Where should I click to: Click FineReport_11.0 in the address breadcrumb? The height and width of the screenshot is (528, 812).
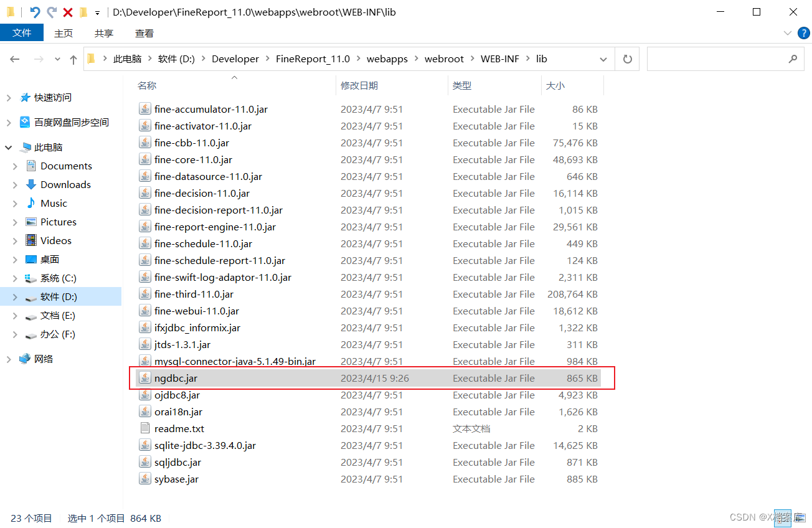(313, 59)
